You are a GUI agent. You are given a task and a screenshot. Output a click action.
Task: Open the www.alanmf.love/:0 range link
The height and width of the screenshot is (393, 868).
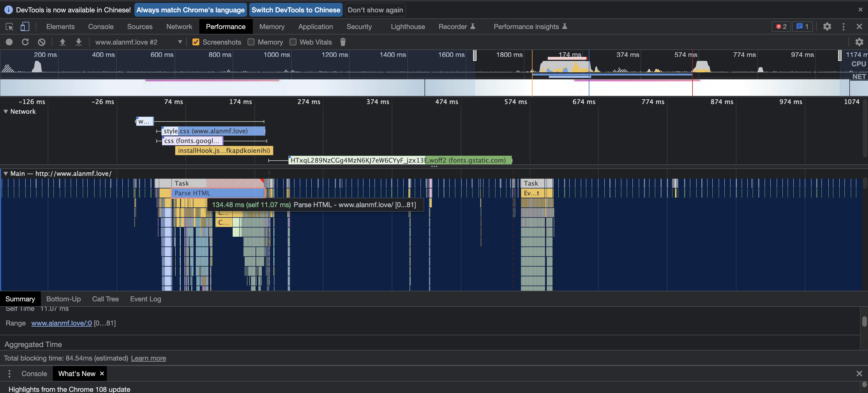pos(62,323)
